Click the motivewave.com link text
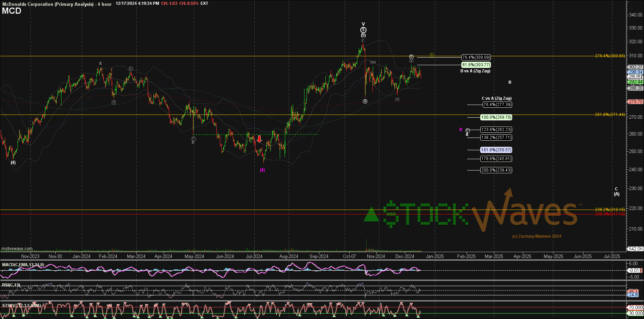The width and height of the screenshot is (644, 319). (17, 249)
